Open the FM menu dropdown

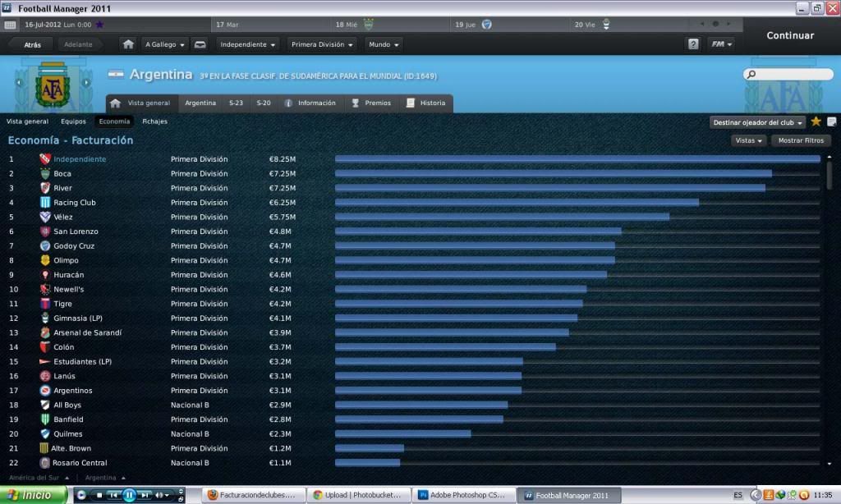click(721, 44)
